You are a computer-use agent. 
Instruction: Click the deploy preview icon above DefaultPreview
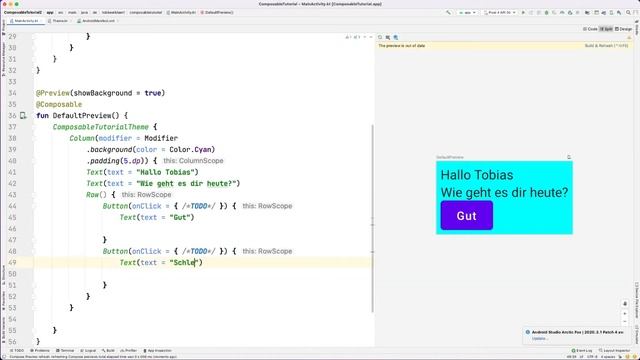[569, 157]
